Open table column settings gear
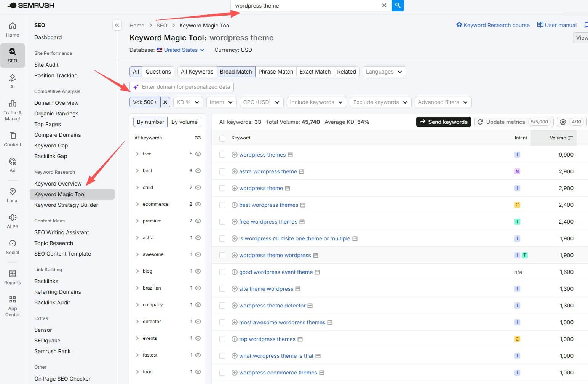 [x=563, y=122]
